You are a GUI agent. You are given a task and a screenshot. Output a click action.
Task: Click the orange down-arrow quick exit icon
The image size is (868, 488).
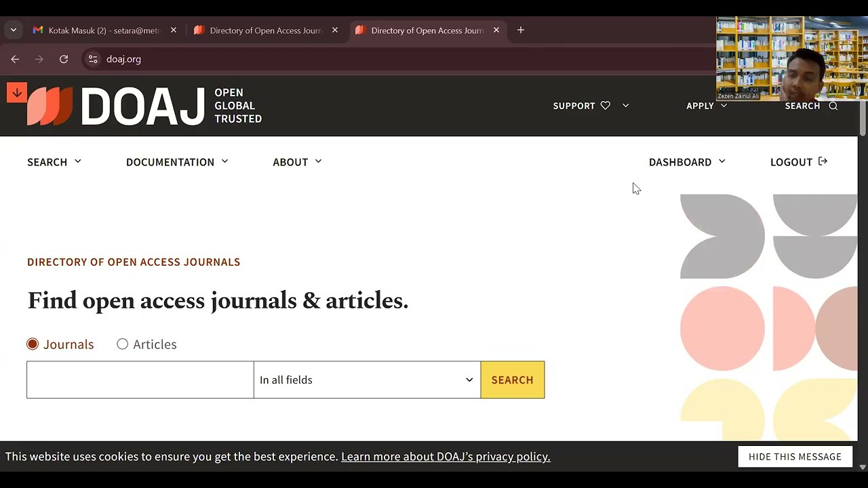coord(17,93)
